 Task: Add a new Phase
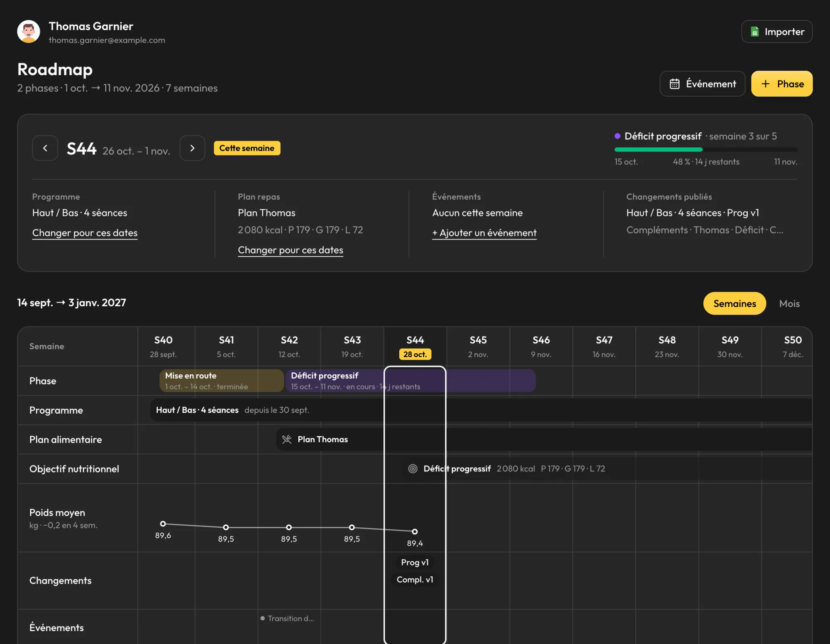[782, 84]
